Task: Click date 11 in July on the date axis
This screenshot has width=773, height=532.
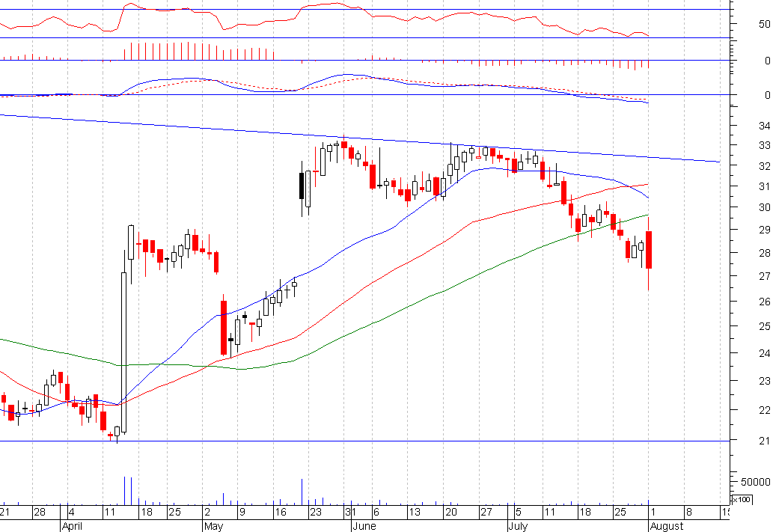Action: 549,512
